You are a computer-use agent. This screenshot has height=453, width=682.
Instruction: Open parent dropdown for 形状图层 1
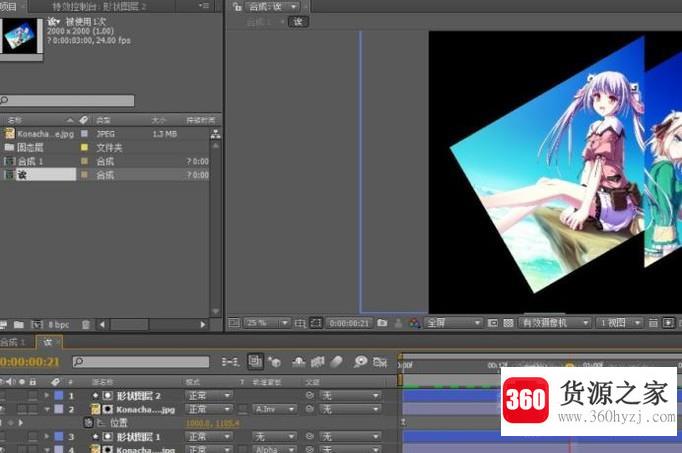coord(349,436)
